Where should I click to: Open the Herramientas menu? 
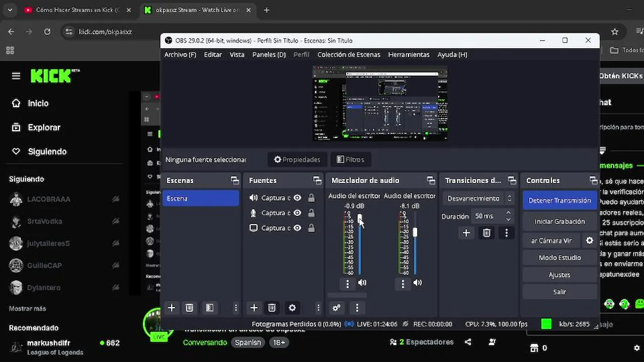pyautogui.click(x=409, y=54)
